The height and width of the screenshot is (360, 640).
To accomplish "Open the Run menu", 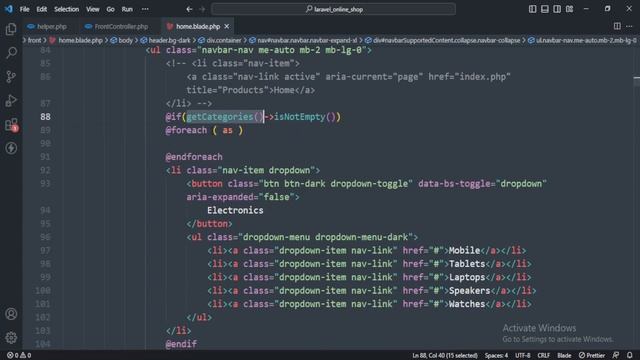I will tap(127, 9).
